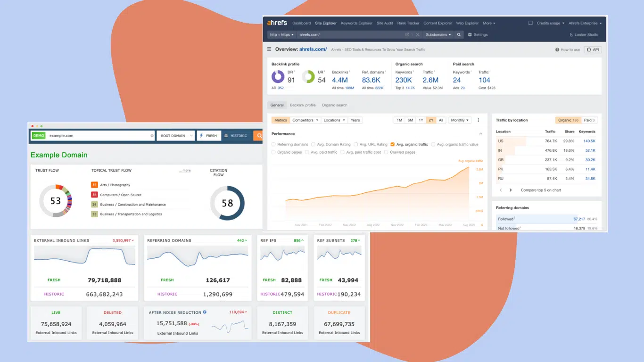Check Avg. paid traffic checkbox
644x362 pixels.
[x=307, y=152]
